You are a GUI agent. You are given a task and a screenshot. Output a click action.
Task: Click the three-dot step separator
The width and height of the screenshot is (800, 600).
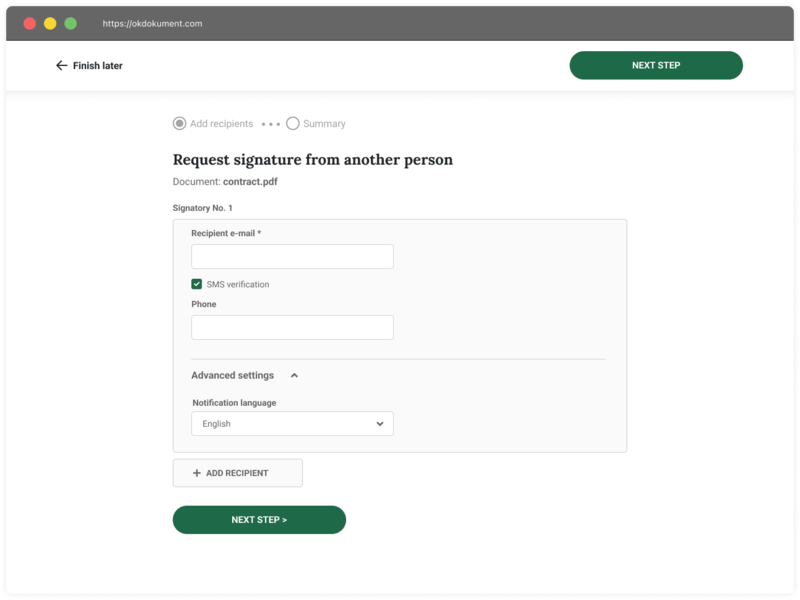click(x=270, y=124)
